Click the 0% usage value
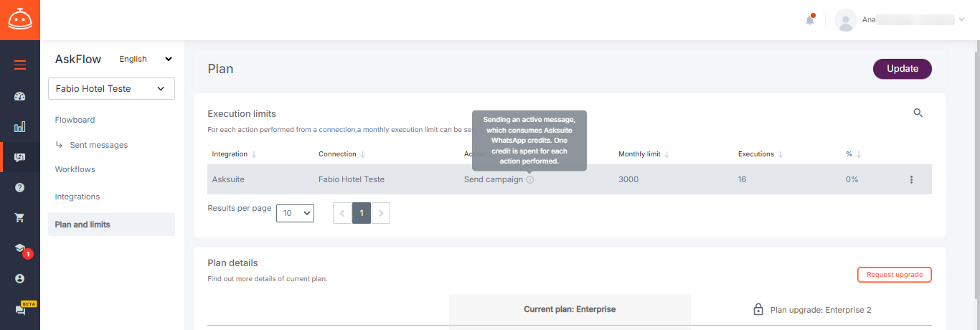 click(x=852, y=179)
